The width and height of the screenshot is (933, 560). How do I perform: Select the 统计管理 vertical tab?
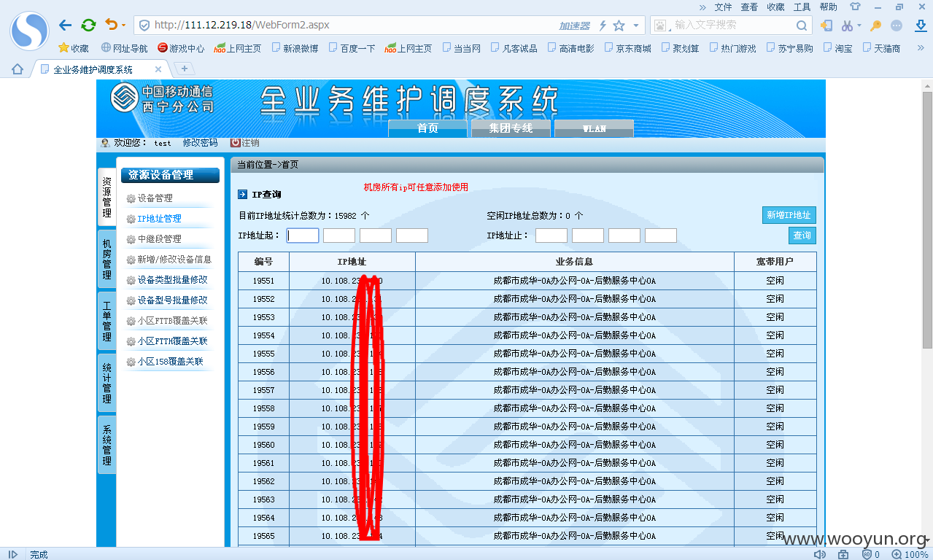click(x=107, y=383)
